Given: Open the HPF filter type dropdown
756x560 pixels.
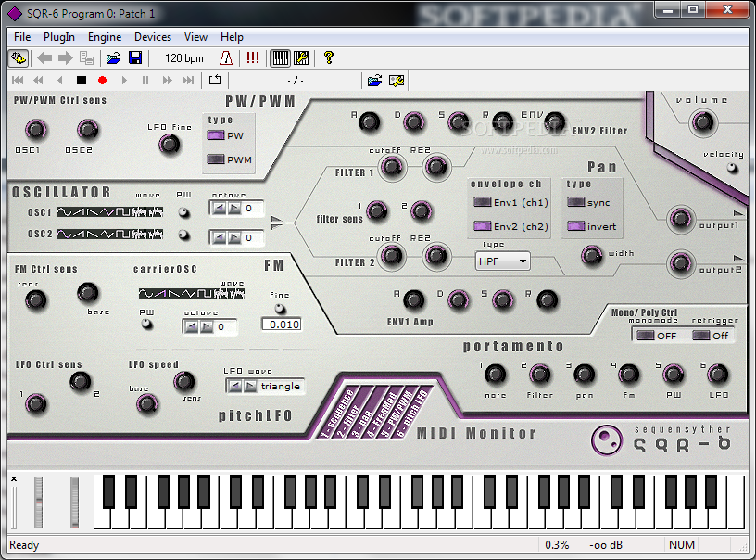Looking at the screenshot, I should click(502, 261).
